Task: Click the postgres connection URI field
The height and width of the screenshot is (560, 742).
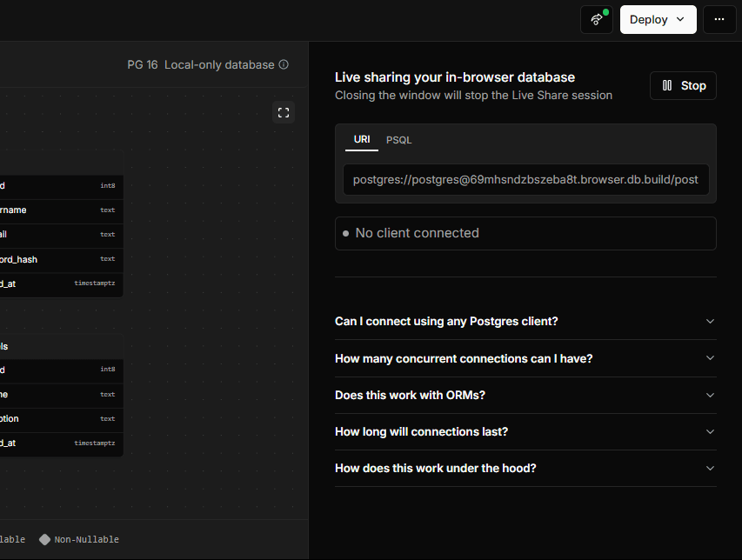Action: (x=525, y=180)
